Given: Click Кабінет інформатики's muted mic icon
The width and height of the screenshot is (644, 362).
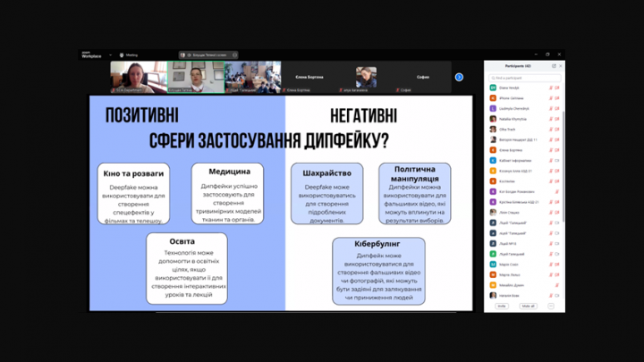Looking at the screenshot, I should tap(551, 161).
